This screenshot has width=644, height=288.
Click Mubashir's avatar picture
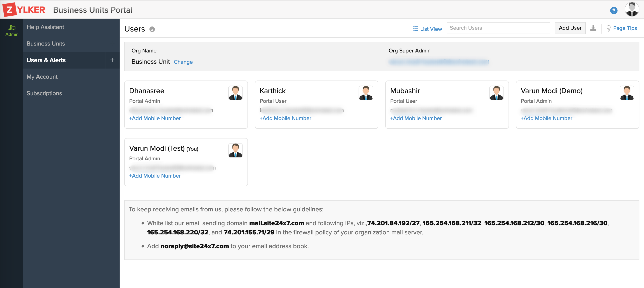click(x=496, y=92)
